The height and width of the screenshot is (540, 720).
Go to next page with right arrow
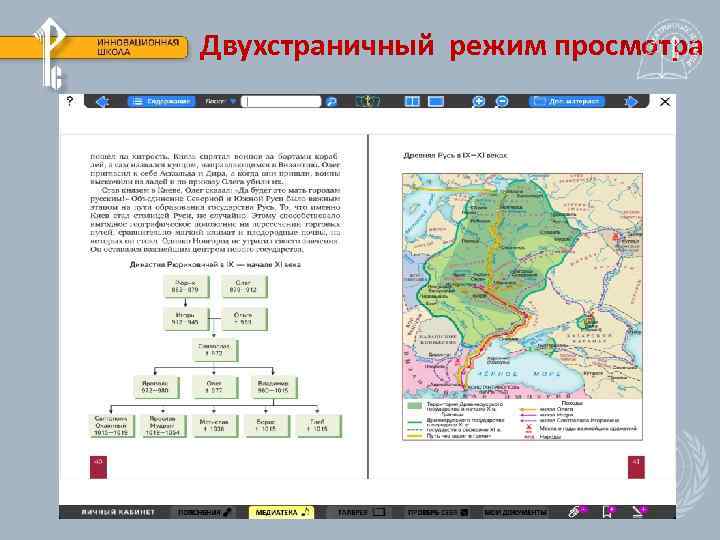pos(632,101)
